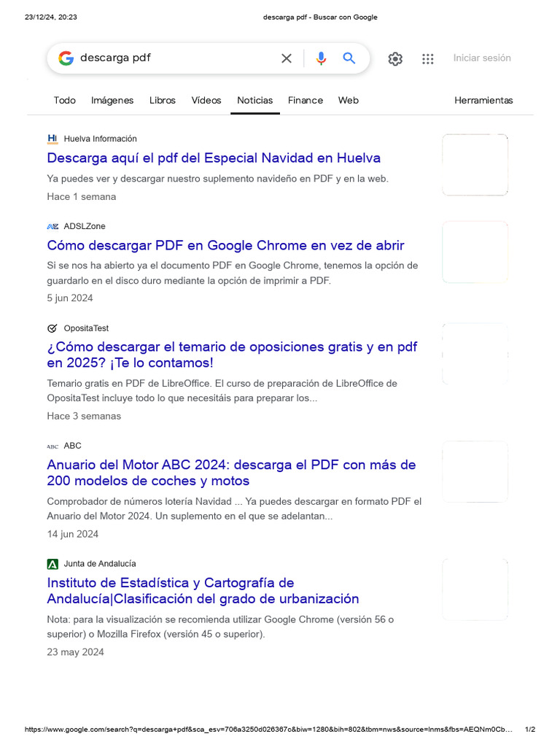Open Instituto de Estadística y Cartografía result
The height and width of the screenshot is (747, 560).
click(x=203, y=591)
